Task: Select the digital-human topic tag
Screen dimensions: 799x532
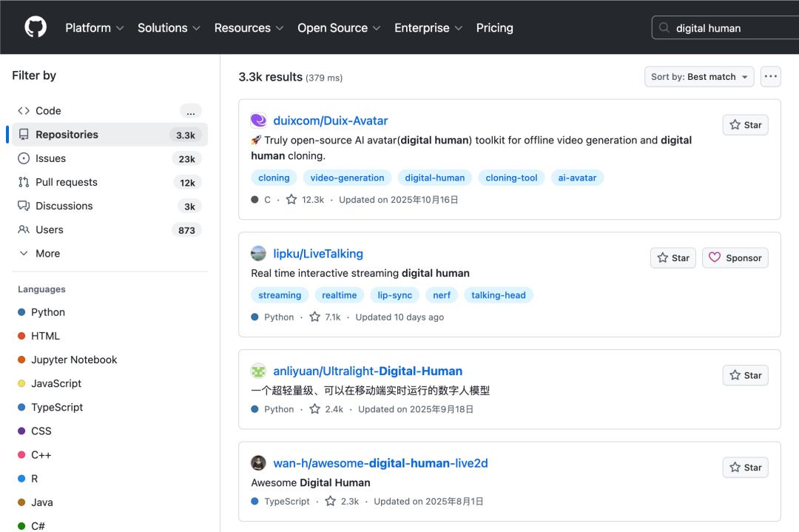Action: coord(435,178)
